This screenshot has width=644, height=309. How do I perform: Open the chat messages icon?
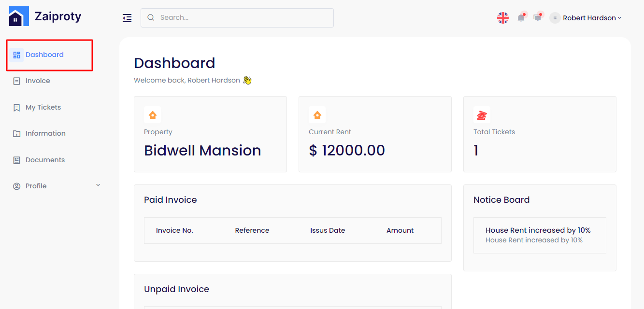point(537,18)
